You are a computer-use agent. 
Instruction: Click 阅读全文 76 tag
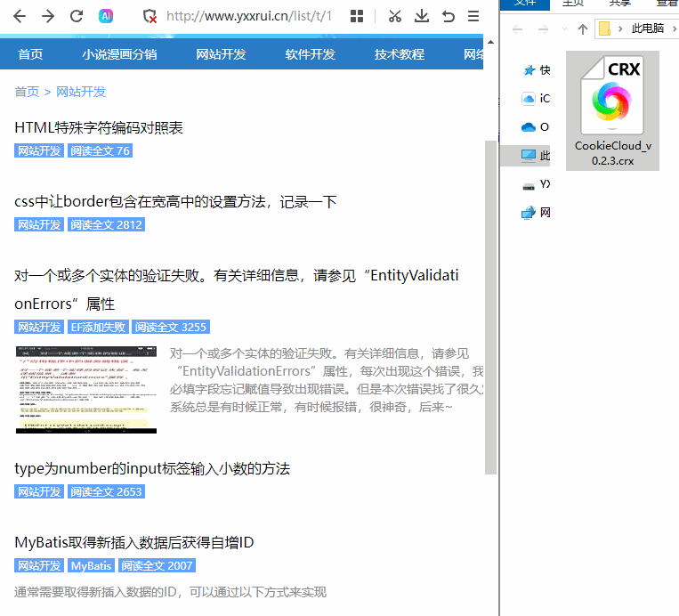click(100, 150)
